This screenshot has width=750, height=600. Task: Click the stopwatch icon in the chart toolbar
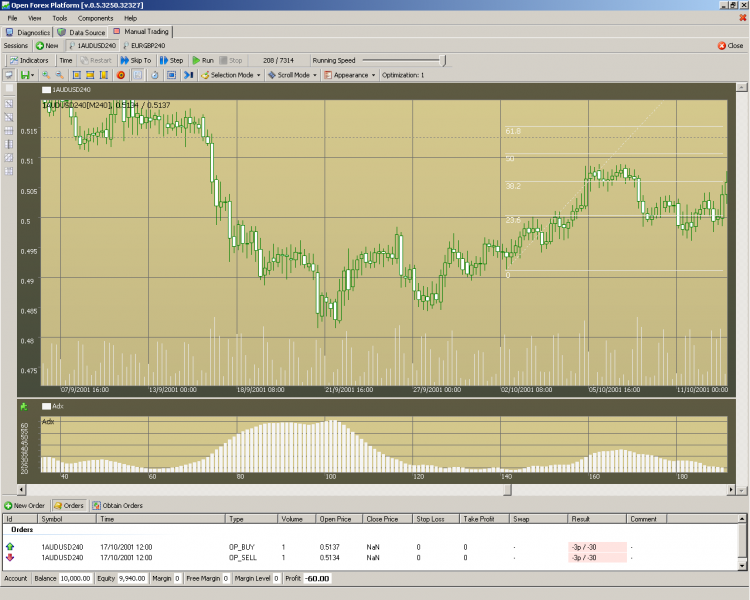154,75
